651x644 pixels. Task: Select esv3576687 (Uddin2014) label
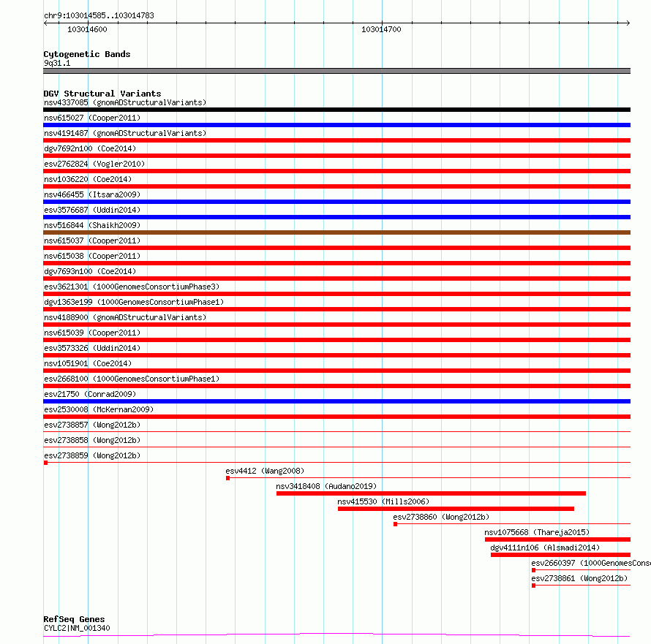(x=92, y=210)
